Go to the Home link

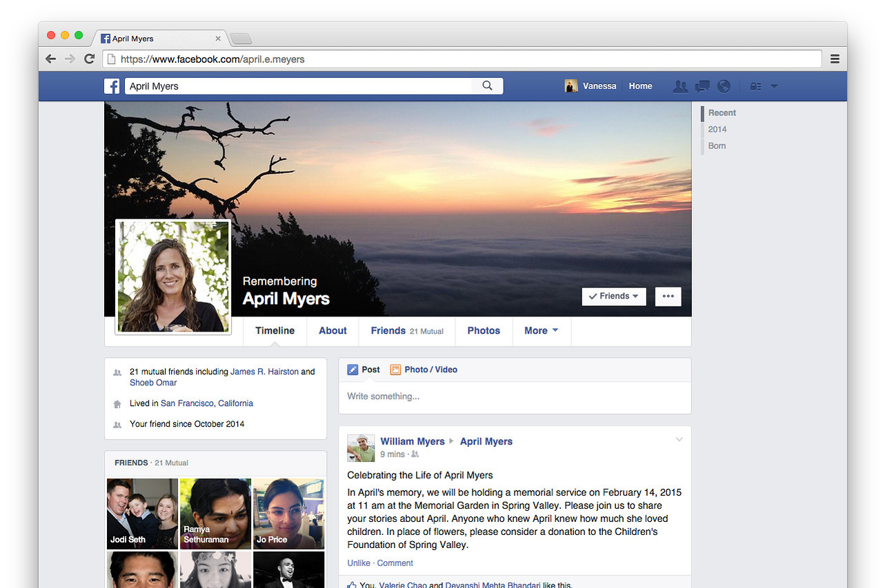click(640, 86)
